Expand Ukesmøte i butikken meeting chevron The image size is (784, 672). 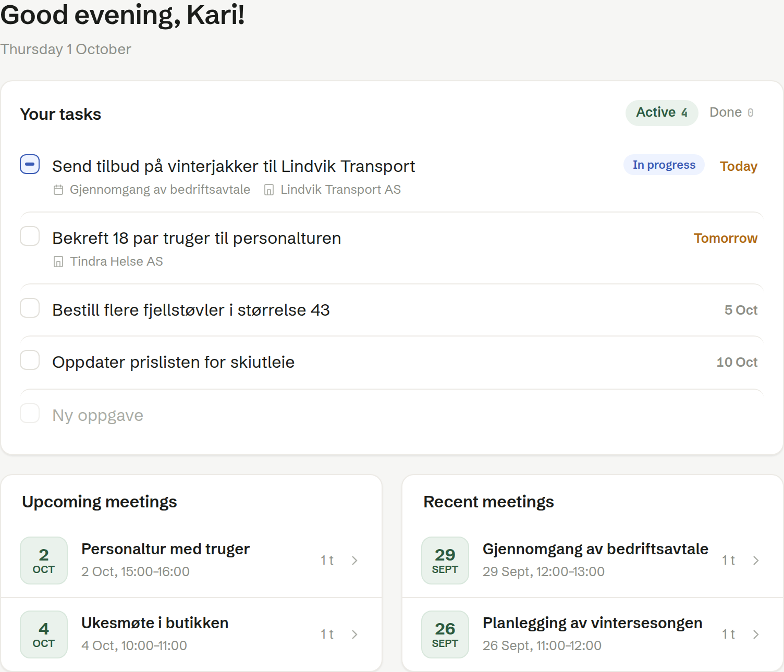(x=354, y=634)
